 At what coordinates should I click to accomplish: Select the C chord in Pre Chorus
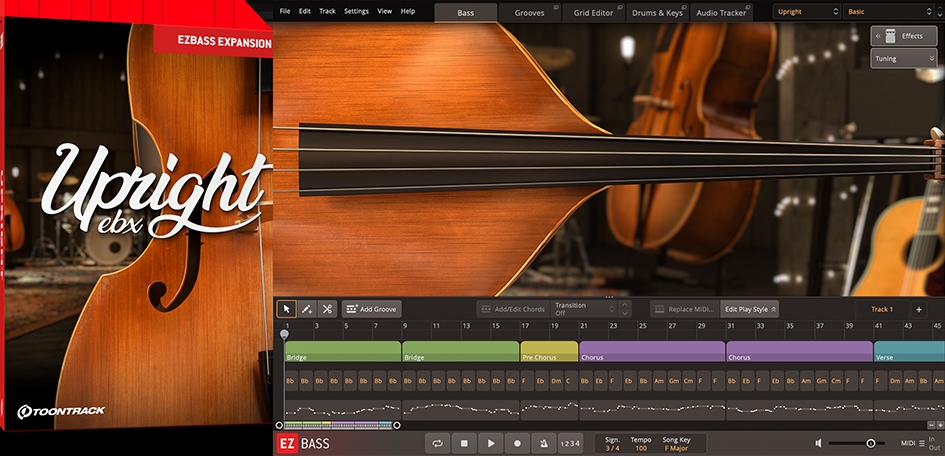point(569,381)
